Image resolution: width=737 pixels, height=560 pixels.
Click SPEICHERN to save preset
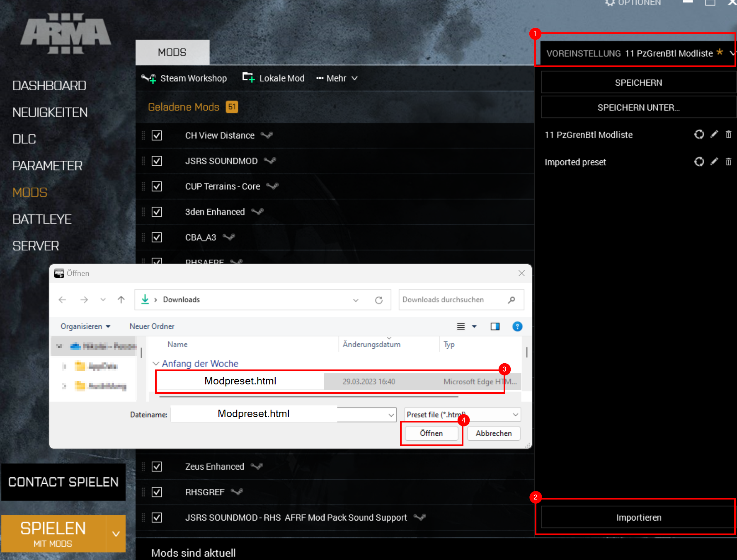[x=638, y=82]
